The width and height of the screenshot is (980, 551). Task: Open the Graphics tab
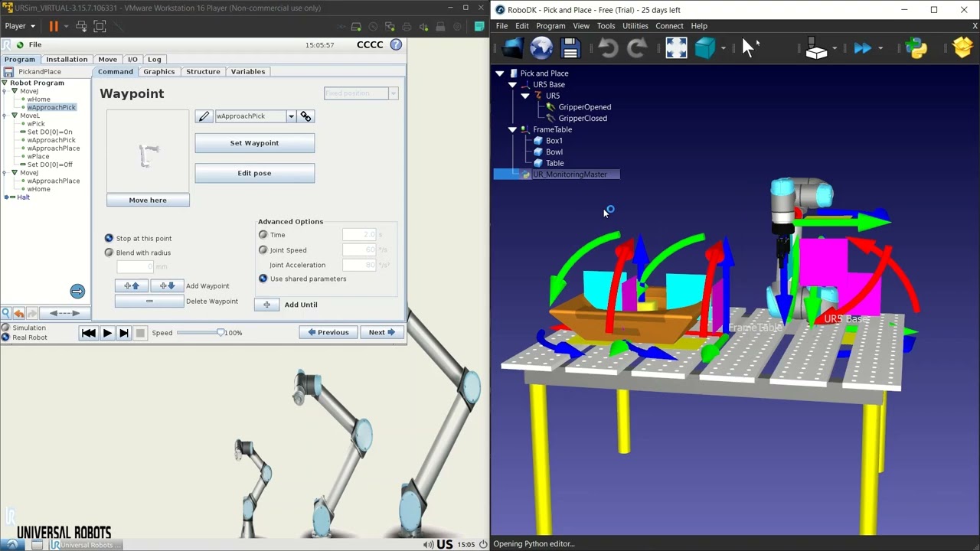tap(159, 71)
